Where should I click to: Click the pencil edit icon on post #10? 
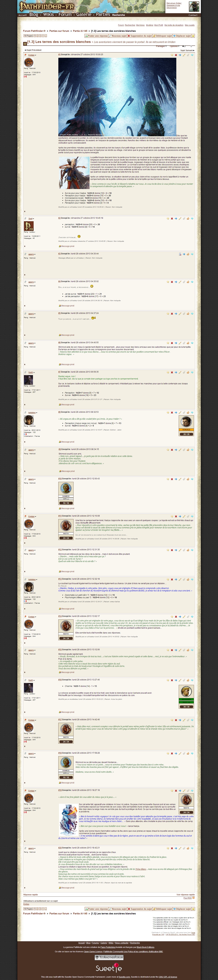coord(180,479)
